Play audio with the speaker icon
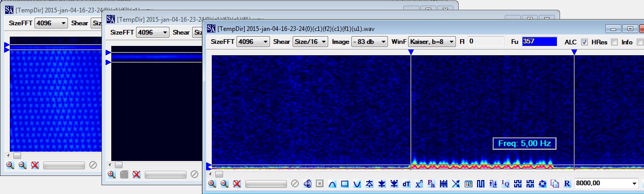 pos(308,184)
